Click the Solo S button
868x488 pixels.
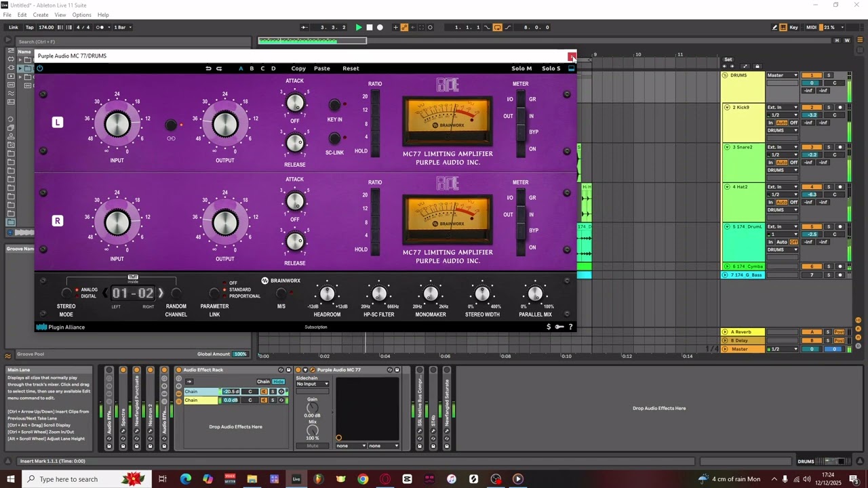551,68
